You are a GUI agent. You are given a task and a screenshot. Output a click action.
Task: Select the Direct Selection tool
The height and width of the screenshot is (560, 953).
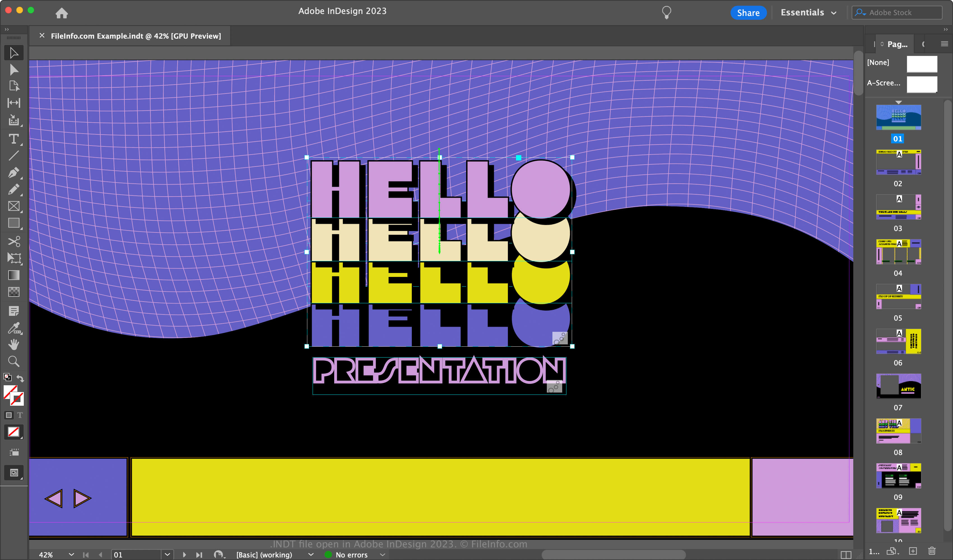14,69
